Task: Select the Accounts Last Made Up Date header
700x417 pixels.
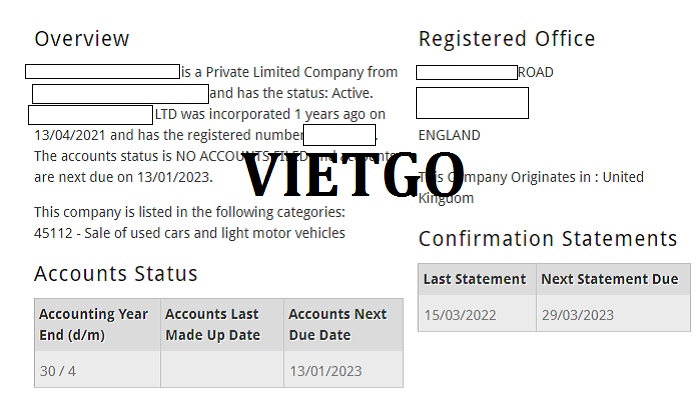Action: pyautogui.click(x=222, y=325)
